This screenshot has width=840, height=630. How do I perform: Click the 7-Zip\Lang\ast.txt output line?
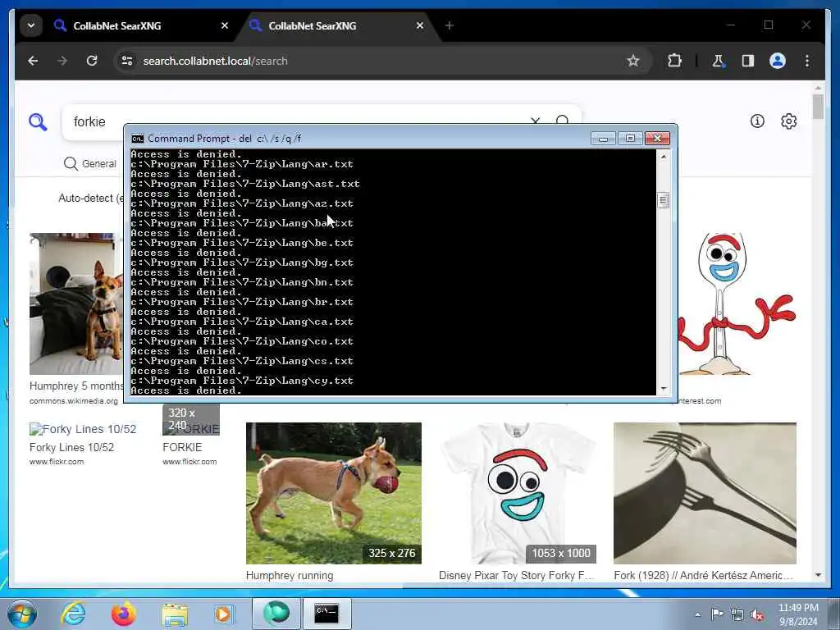click(245, 184)
